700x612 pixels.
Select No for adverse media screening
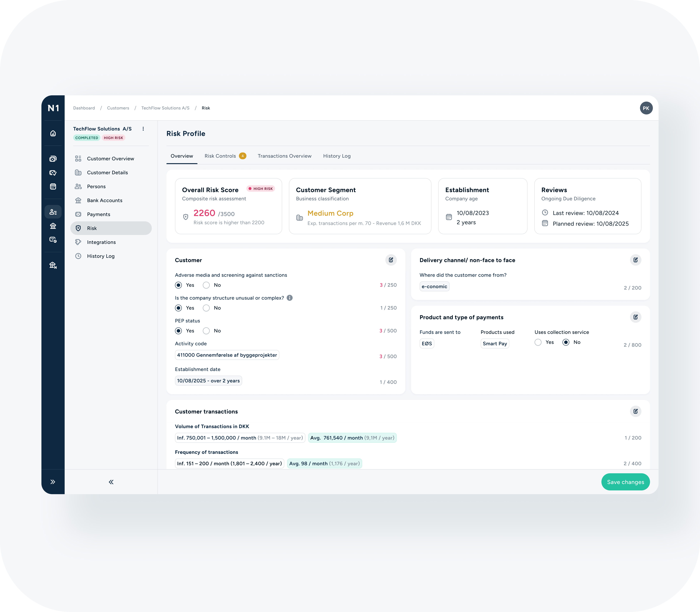[206, 285]
